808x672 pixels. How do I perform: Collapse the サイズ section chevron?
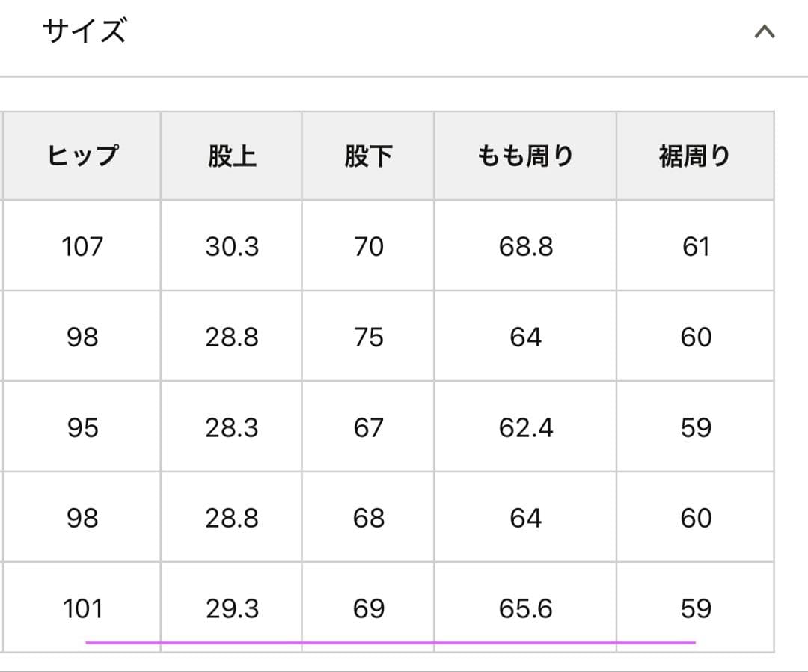763,31
